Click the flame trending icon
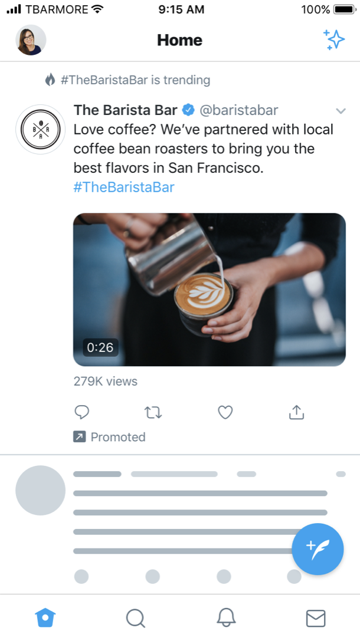360x644 pixels. click(50, 80)
